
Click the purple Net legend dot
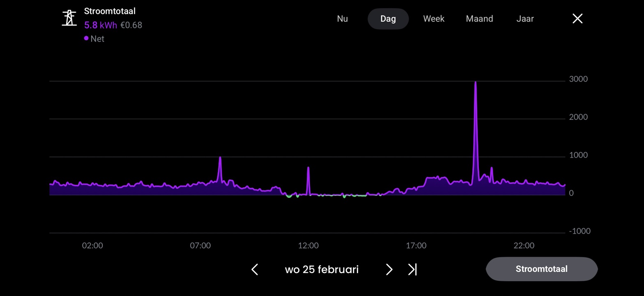pos(86,39)
